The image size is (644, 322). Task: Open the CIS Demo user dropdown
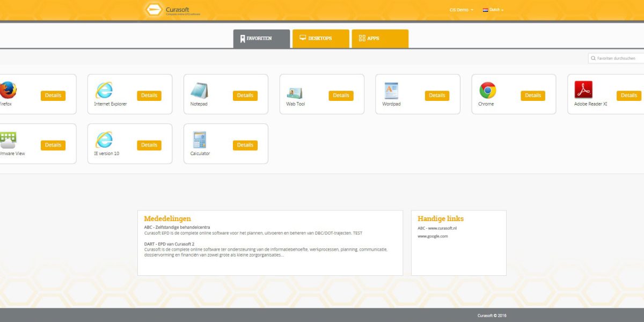tap(460, 9)
